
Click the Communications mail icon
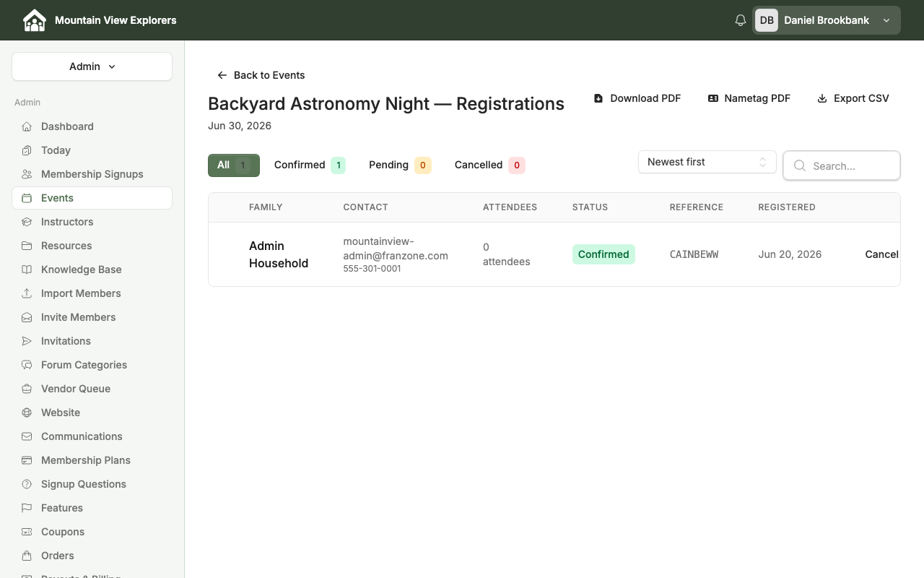(x=27, y=436)
